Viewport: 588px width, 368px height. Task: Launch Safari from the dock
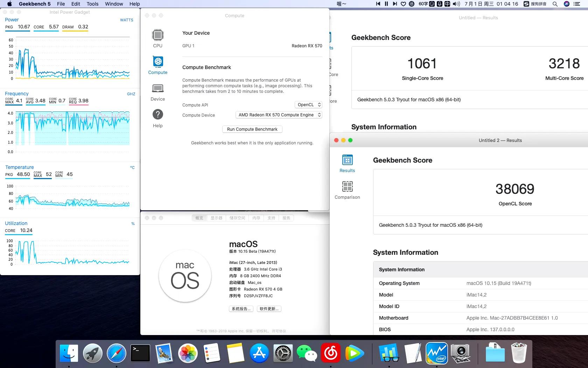pos(117,353)
